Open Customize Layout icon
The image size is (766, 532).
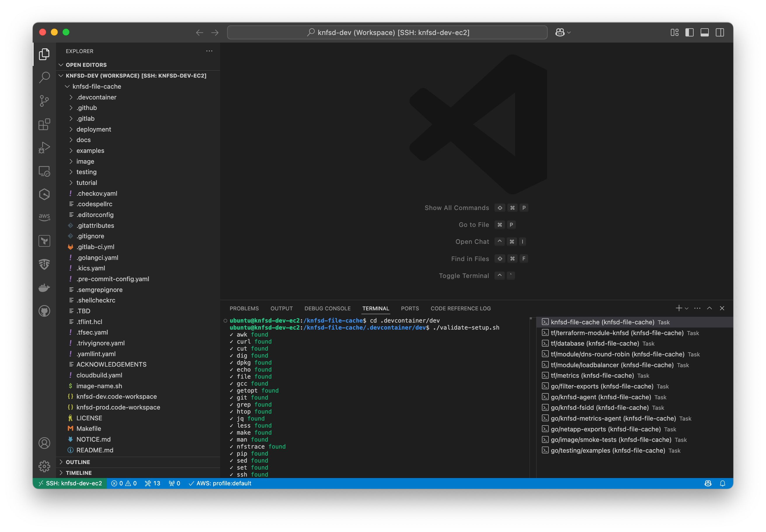coord(674,32)
